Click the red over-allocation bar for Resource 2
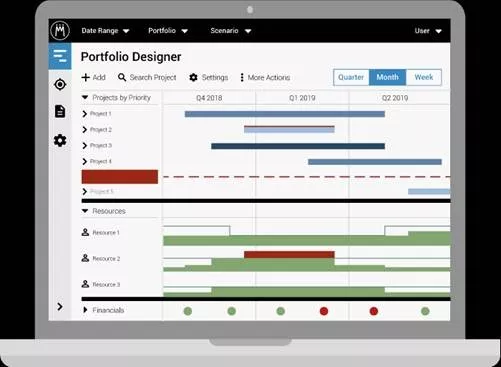Screen dimensions: 501x367 289,255
